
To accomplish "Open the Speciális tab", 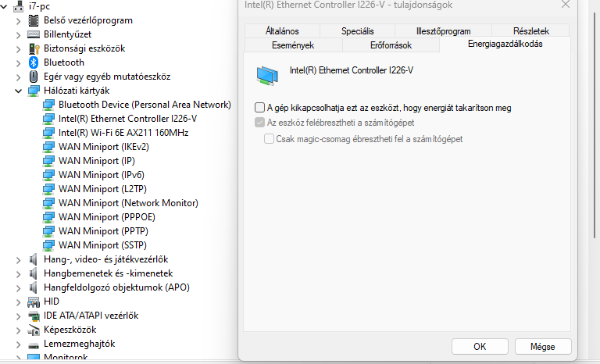I will point(357,31).
